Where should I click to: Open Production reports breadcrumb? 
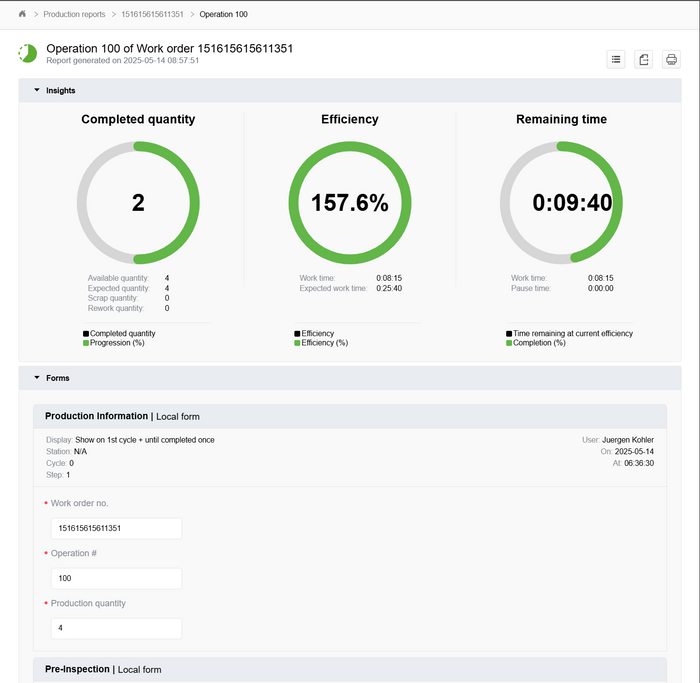coord(73,15)
